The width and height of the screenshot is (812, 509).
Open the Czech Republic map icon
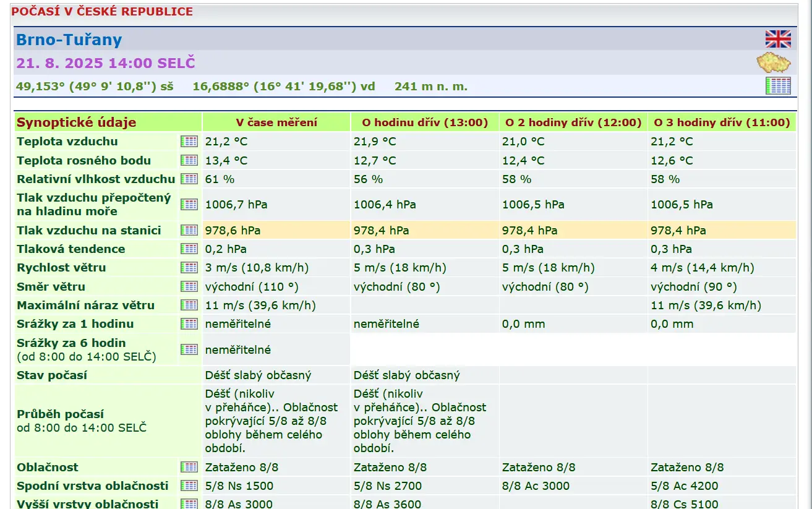pos(774,62)
